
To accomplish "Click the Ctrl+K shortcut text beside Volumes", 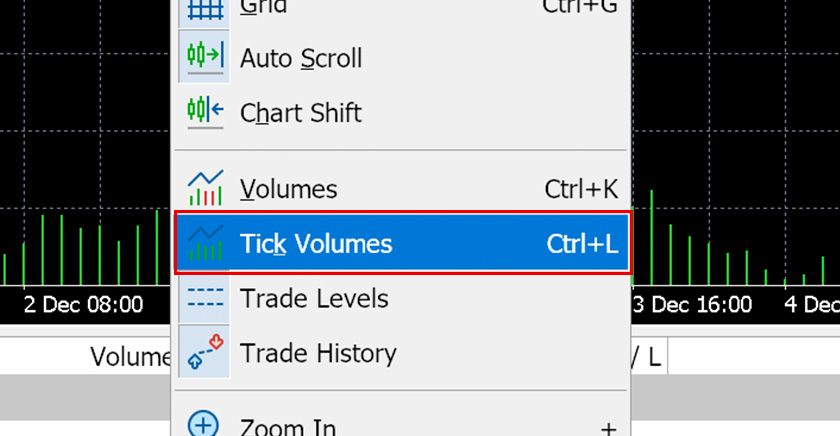I will coord(581,189).
